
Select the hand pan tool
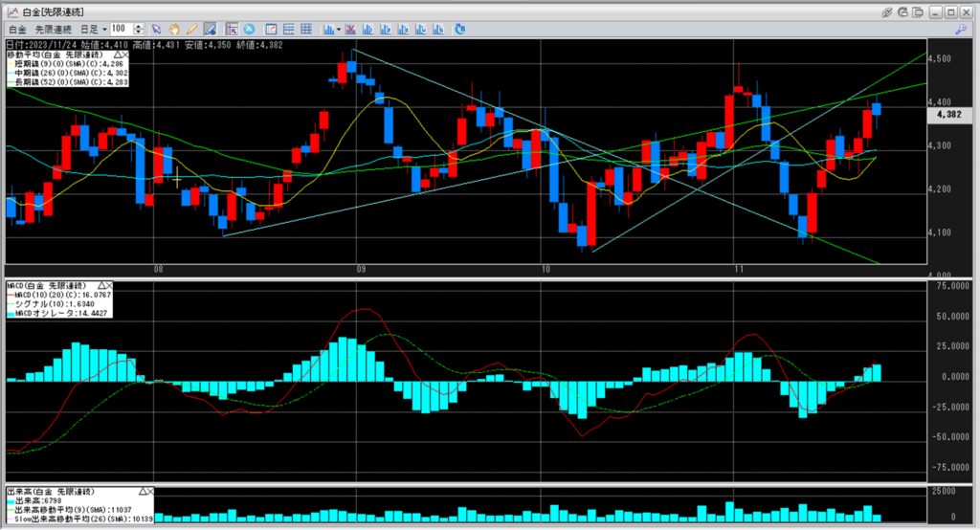(x=174, y=30)
